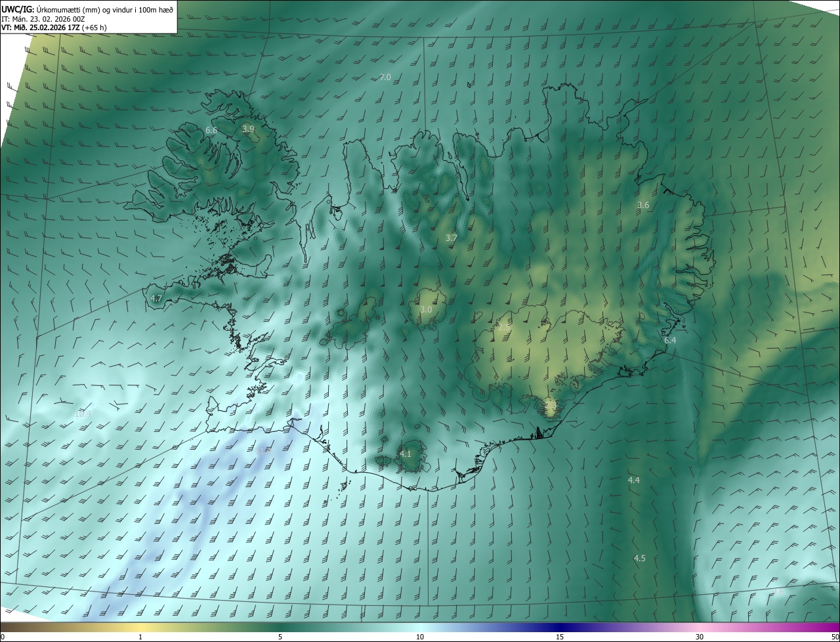The width and height of the screenshot is (840, 642).
Task: Click the 4.1 value label on the southern glacier
Action: pyautogui.click(x=406, y=454)
